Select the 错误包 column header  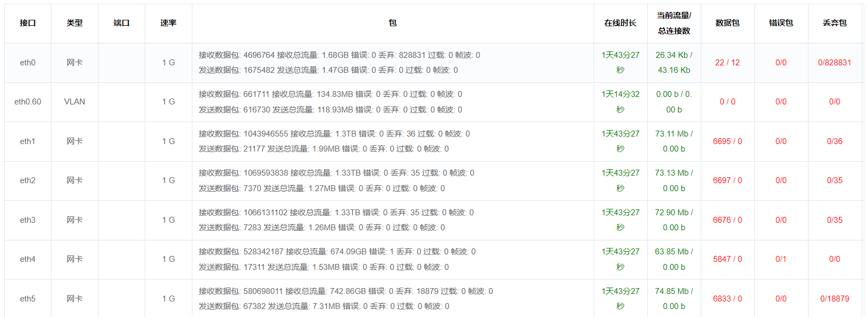coord(781,23)
